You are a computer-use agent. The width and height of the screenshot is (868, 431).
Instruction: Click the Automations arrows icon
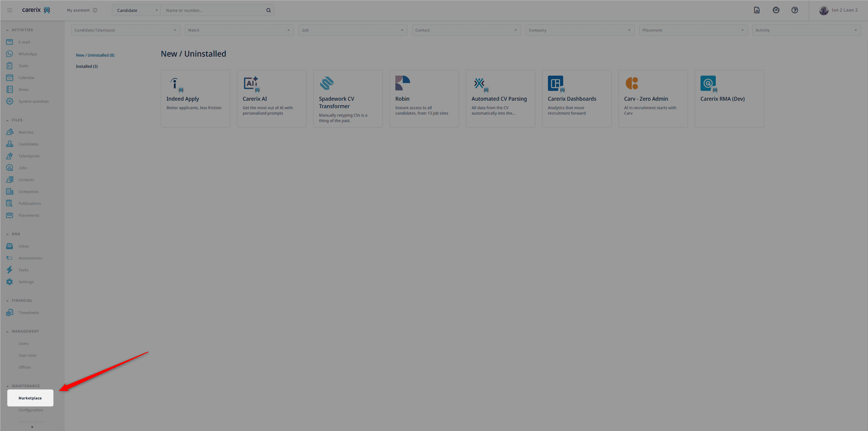(x=9, y=258)
